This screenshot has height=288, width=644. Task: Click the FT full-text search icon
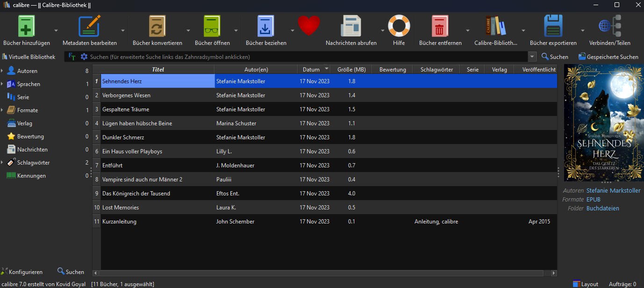coord(72,57)
